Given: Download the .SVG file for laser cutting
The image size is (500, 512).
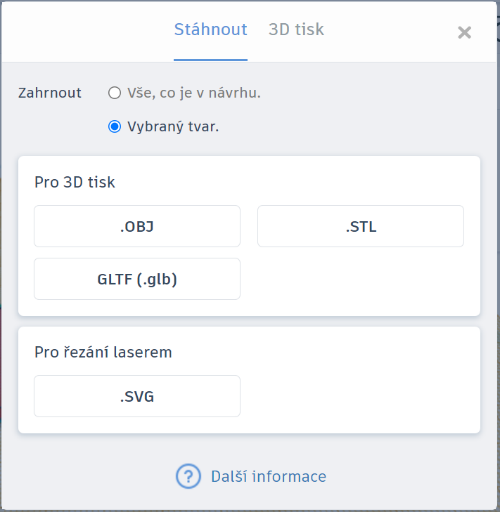Looking at the screenshot, I should pyautogui.click(x=137, y=396).
